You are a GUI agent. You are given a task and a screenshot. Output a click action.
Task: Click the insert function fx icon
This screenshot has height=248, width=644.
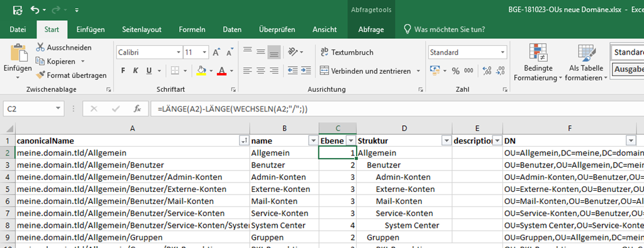point(138,109)
